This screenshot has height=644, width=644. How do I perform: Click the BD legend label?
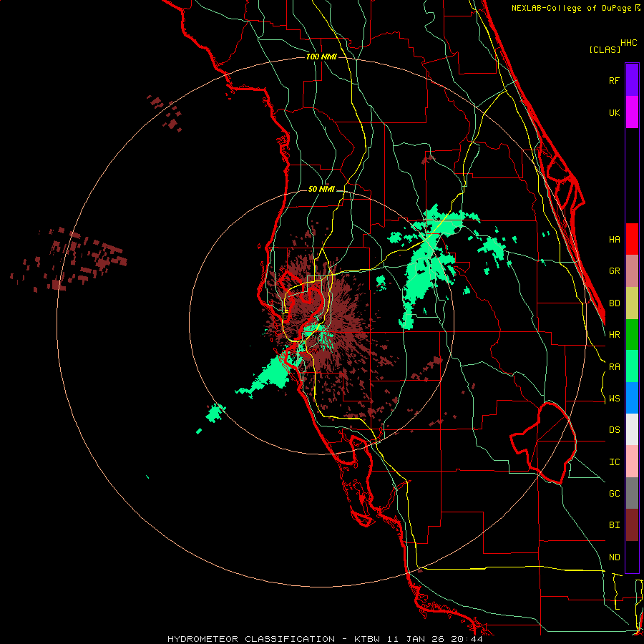[x=614, y=303]
